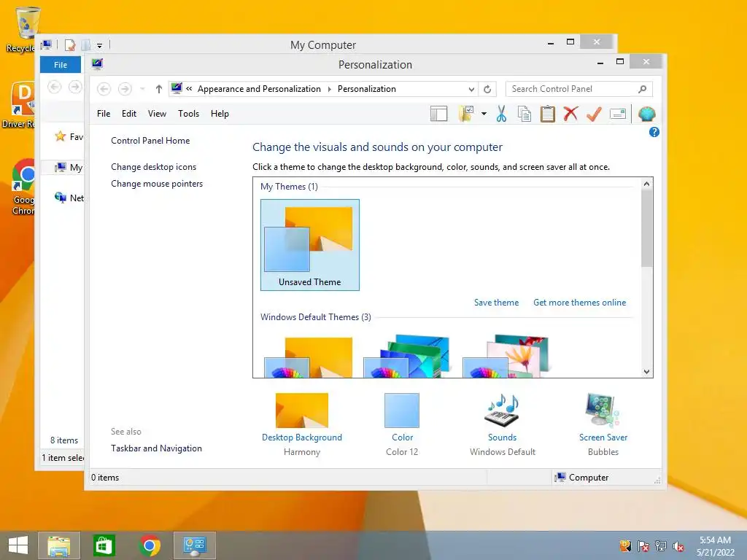Click the envelope card toolbar icon

(x=617, y=114)
